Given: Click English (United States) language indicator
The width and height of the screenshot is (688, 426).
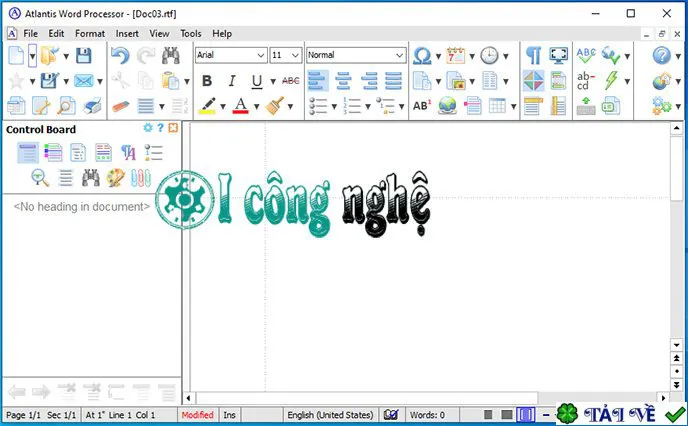Looking at the screenshot, I should click(x=330, y=415).
